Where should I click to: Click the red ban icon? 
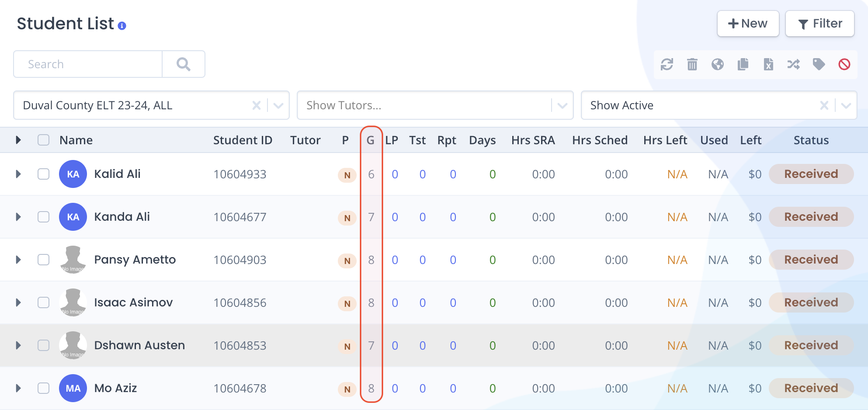pyautogui.click(x=844, y=65)
